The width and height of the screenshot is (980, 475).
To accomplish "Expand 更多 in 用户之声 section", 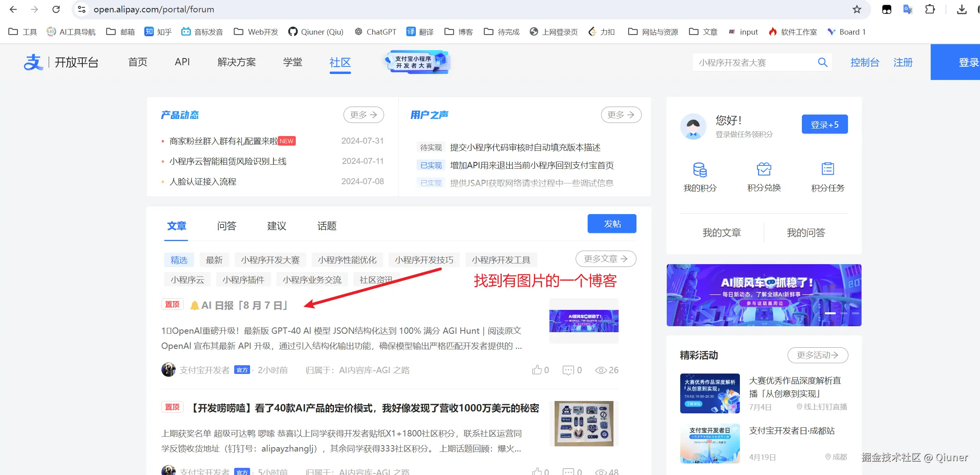I will [621, 115].
